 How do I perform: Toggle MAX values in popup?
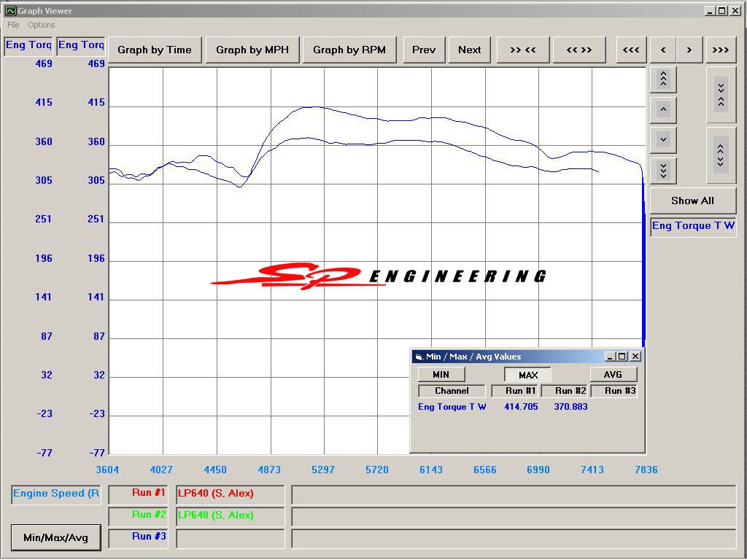(528, 375)
